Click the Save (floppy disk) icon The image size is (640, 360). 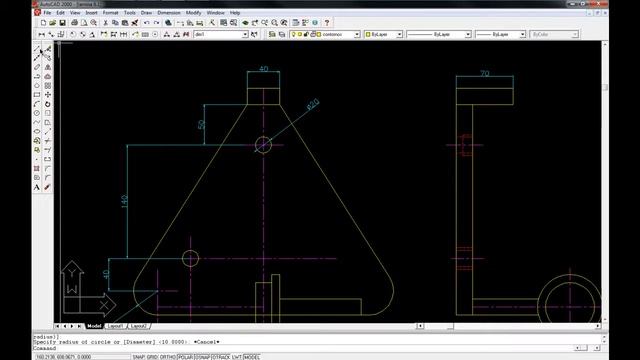tap(62, 23)
